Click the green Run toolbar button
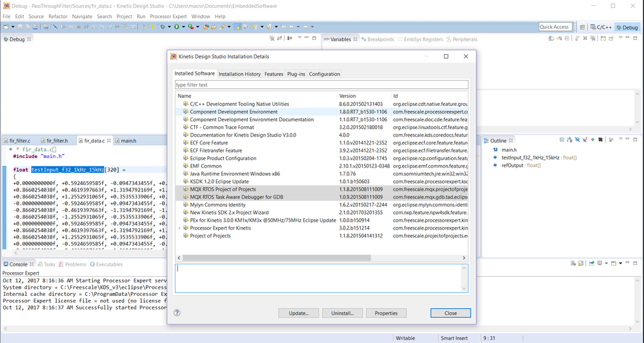Image resolution: width=644 pixels, height=343 pixels. coord(177,26)
